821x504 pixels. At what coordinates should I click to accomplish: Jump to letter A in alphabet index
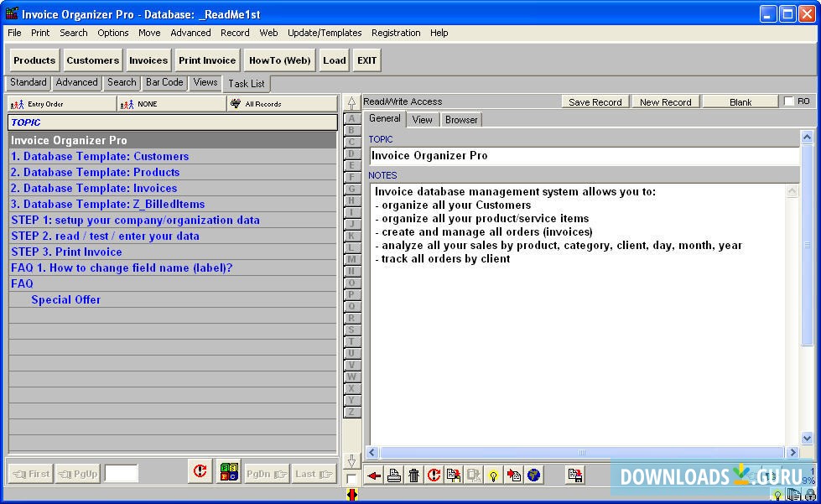tap(352, 119)
